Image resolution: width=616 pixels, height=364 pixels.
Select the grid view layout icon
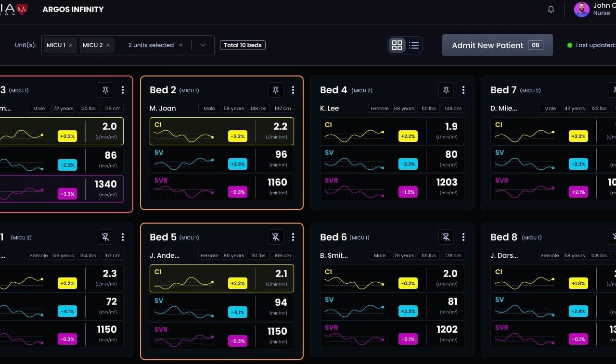click(397, 45)
